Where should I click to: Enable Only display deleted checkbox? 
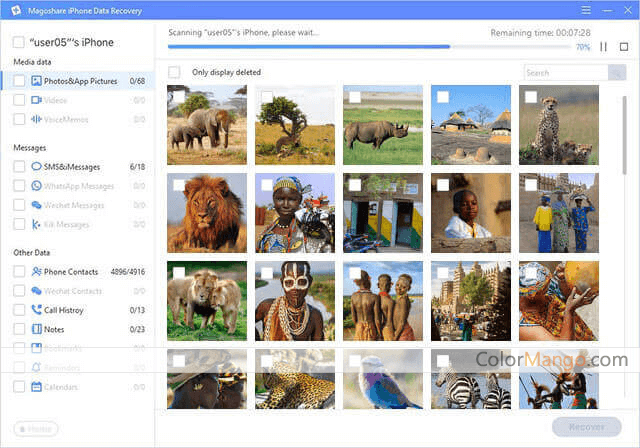[175, 73]
